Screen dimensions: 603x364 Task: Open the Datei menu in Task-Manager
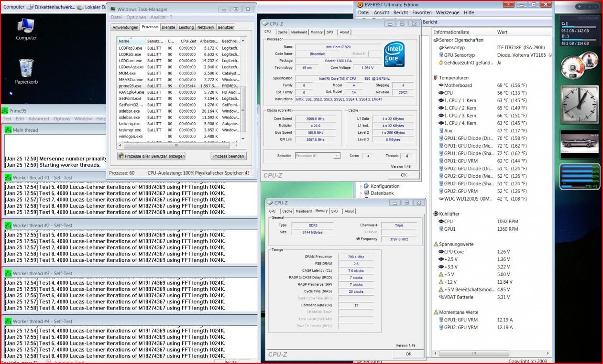(x=116, y=17)
